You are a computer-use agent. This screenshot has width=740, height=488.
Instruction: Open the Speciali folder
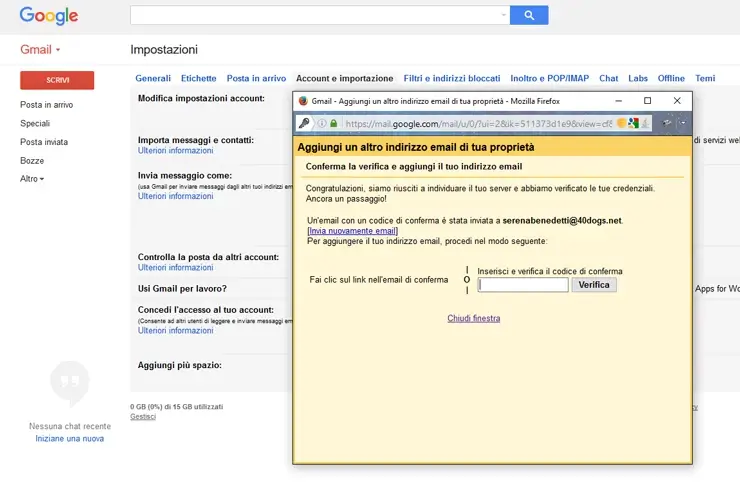[35, 123]
